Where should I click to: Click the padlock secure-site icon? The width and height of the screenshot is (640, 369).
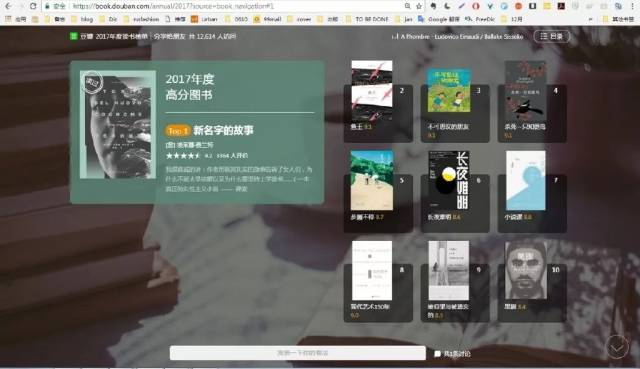coord(48,6)
